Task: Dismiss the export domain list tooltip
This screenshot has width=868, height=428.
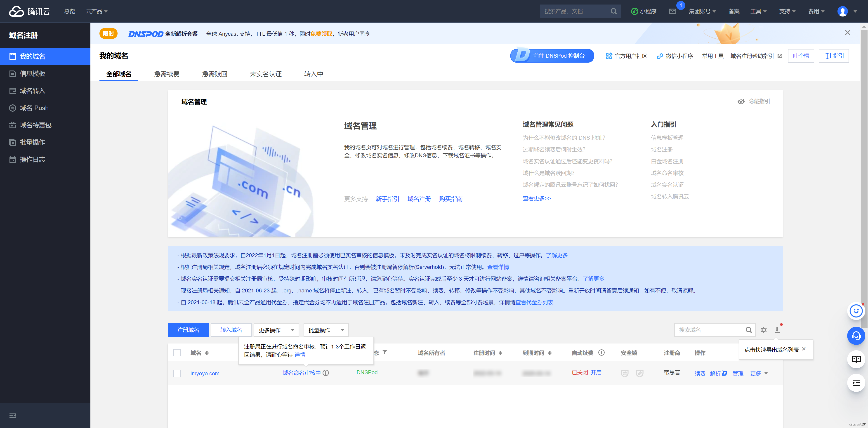Action: point(804,349)
